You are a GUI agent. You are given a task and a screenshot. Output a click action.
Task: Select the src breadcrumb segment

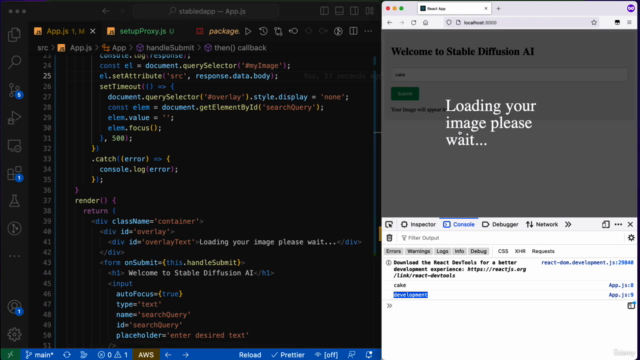[42, 48]
